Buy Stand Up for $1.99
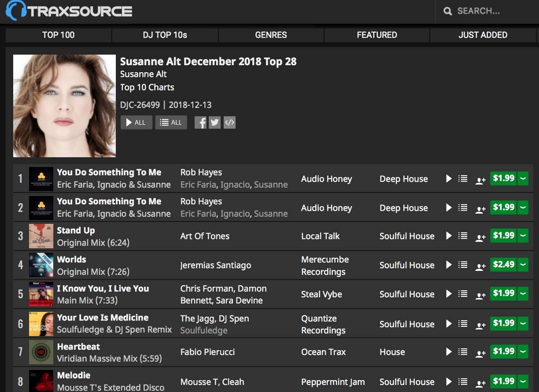The image size is (539, 392). click(503, 236)
